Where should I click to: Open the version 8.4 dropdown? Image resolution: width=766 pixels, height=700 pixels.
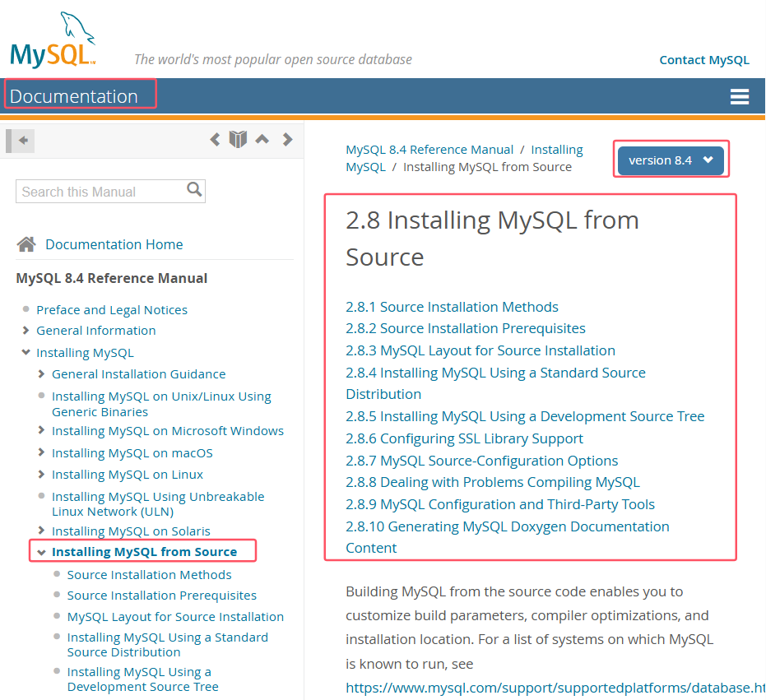pos(671,160)
